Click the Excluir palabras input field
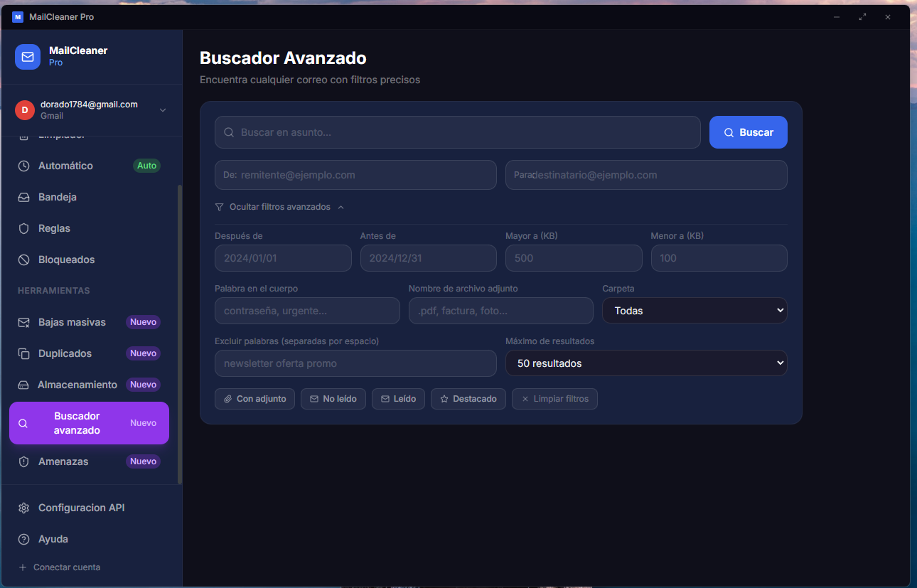This screenshot has height=588, width=917. pyautogui.click(x=355, y=363)
